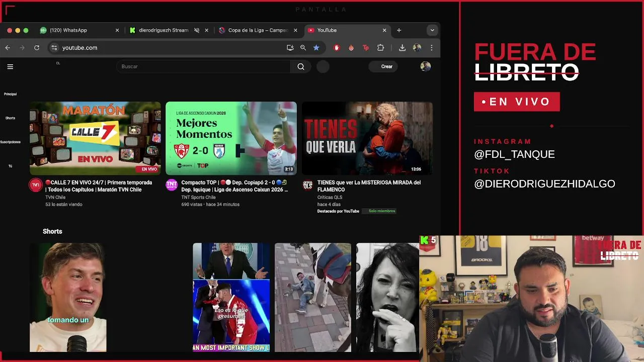Open a new tab with plus button
Image resolution: width=644 pixels, height=362 pixels.
[x=399, y=30]
